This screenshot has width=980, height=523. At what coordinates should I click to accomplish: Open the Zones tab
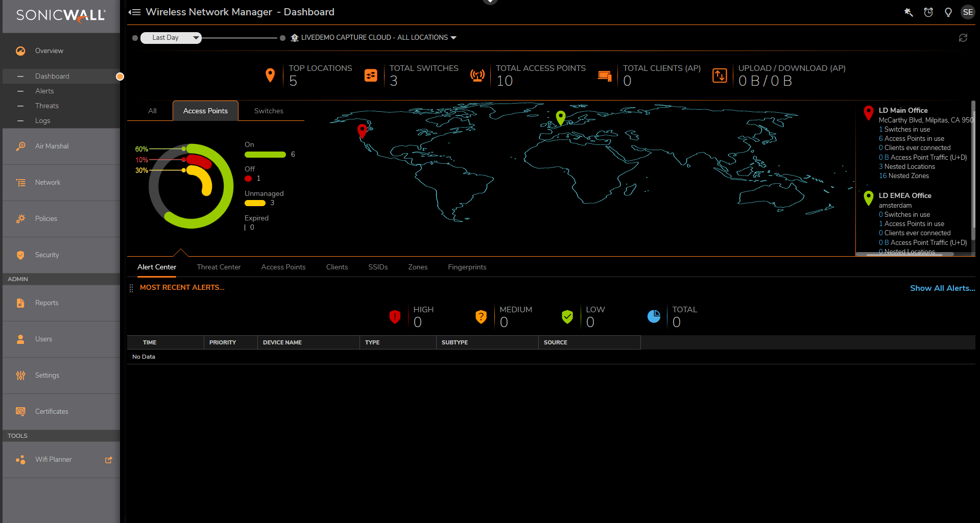coord(418,267)
